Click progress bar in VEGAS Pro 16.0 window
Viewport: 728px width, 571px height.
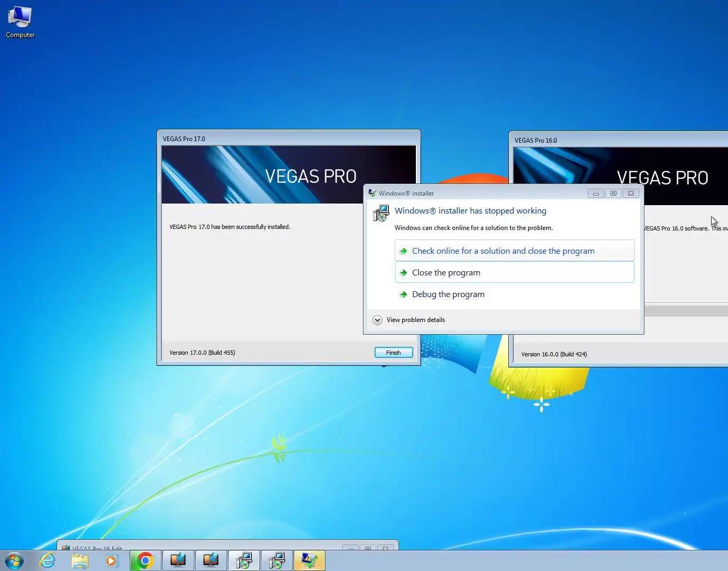(686, 310)
